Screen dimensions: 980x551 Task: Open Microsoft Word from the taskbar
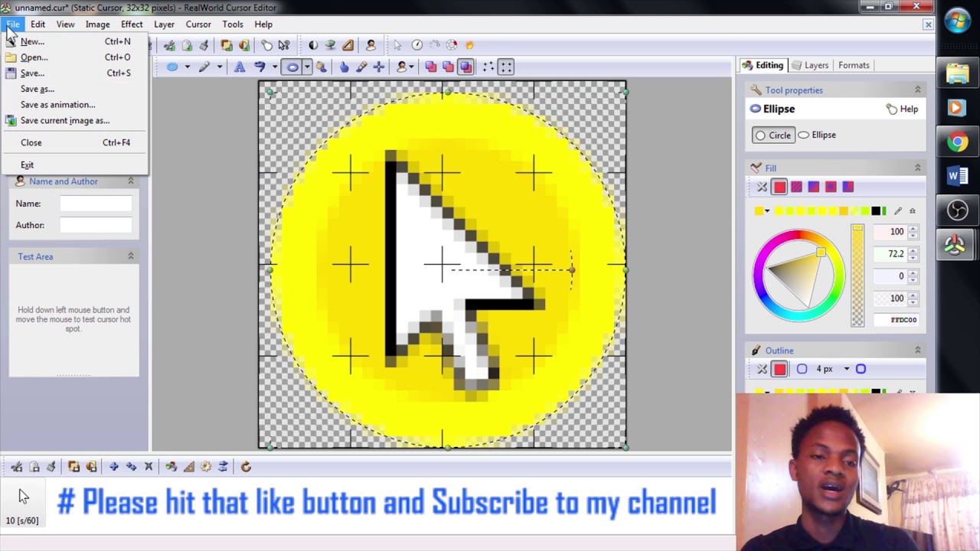[x=957, y=176]
